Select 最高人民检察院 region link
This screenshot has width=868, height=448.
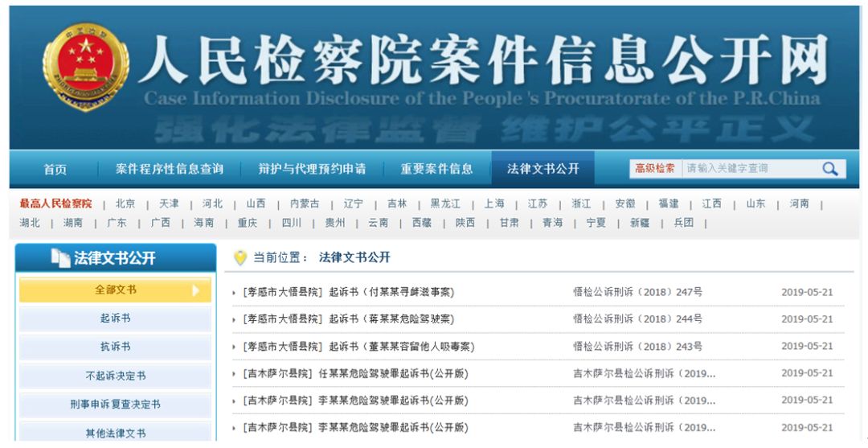click(55, 203)
